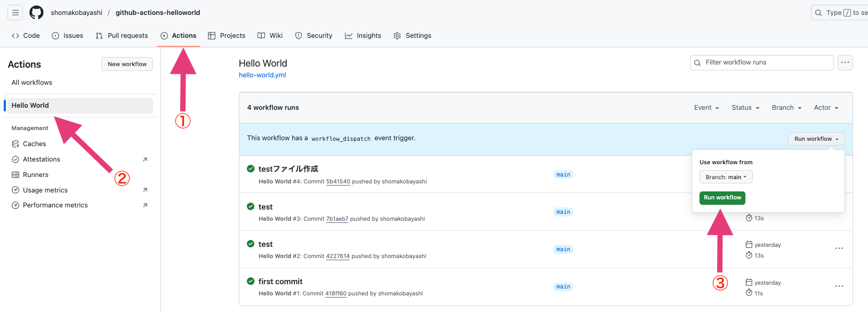The height and width of the screenshot is (313, 868).
Task: Open the hello-world.yml workflow file link
Action: coord(262,75)
